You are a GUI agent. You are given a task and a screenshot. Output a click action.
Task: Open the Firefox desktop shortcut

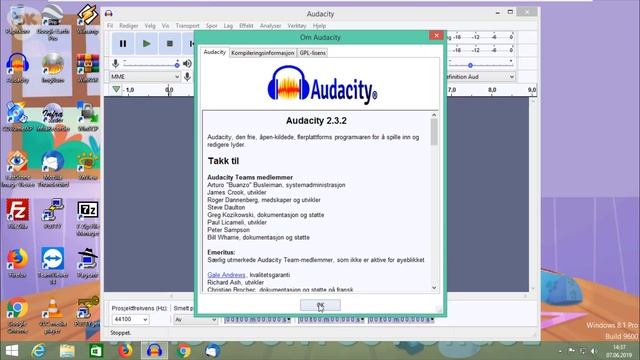click(18, 263)
